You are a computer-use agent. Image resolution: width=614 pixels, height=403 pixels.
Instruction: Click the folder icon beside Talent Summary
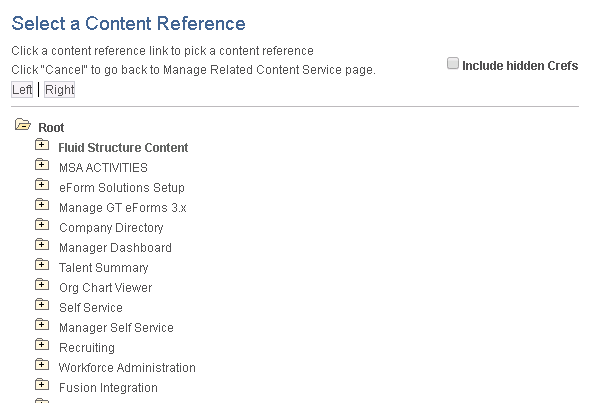pos(42,265)
